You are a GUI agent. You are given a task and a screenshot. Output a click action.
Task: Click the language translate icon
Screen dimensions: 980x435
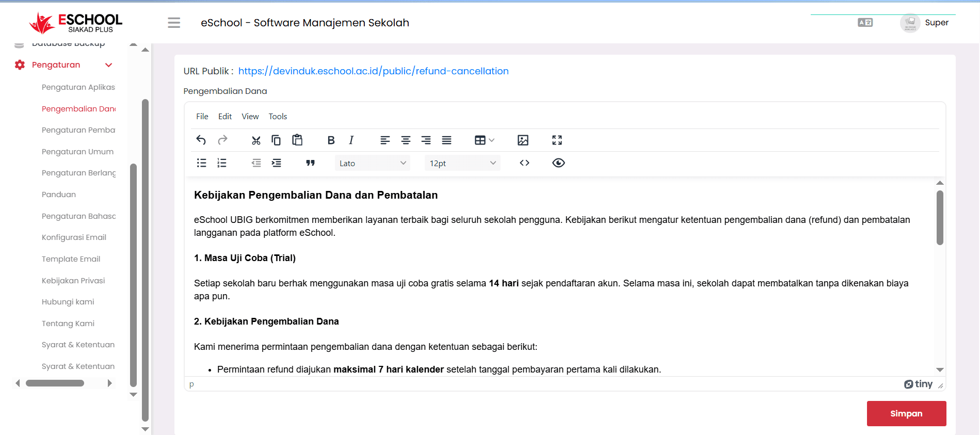coord(865,23)
